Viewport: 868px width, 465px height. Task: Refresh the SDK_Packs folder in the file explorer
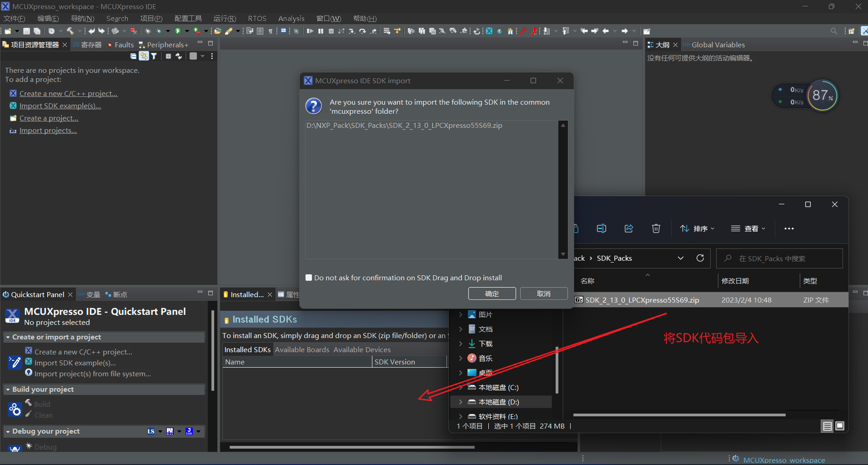coord(700,258)
